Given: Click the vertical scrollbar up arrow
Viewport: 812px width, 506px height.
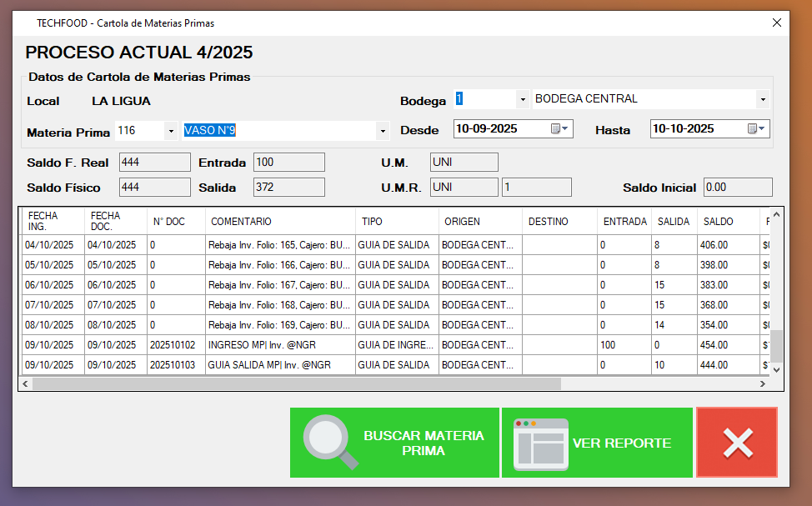Looking at the screenshot, I should (776, 216).
